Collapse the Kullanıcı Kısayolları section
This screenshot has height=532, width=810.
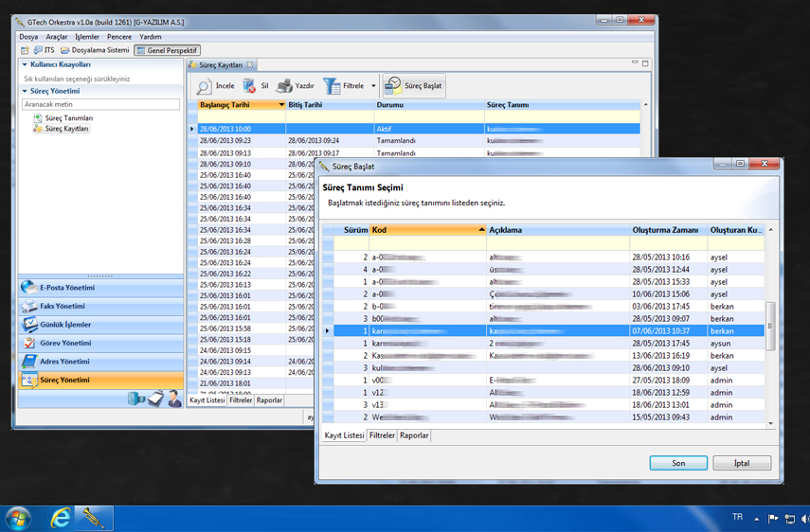pos(26,65)
